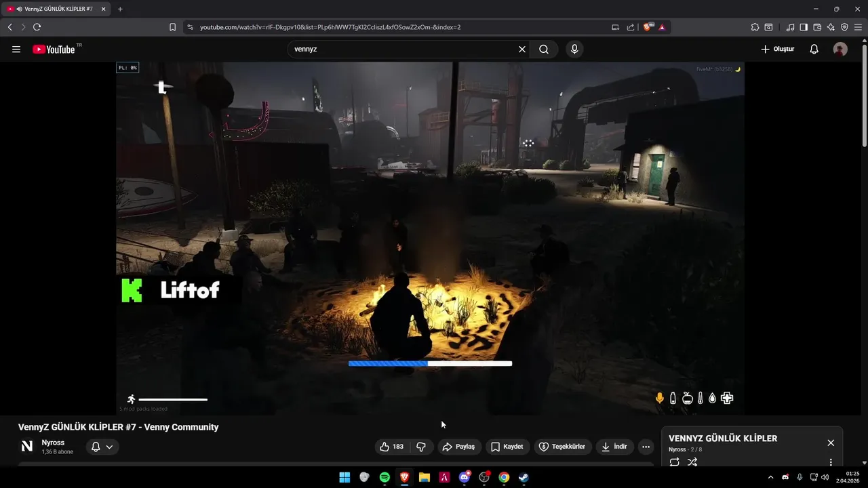Screen dimensions: 868x488
Task: Toggle the browser sidebar panel
Action: 804,27
